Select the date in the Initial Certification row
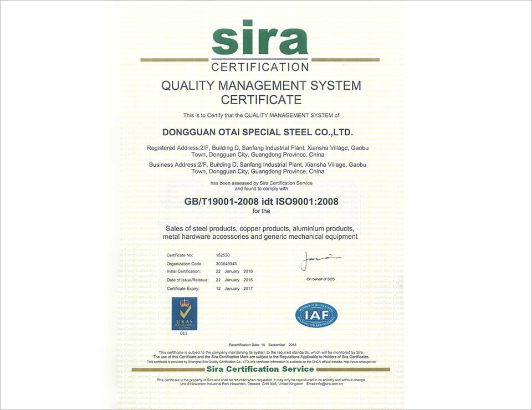Image resolution: width=532 pixels, height=410 pixels. pyautogui.click(x=234, y=271)
